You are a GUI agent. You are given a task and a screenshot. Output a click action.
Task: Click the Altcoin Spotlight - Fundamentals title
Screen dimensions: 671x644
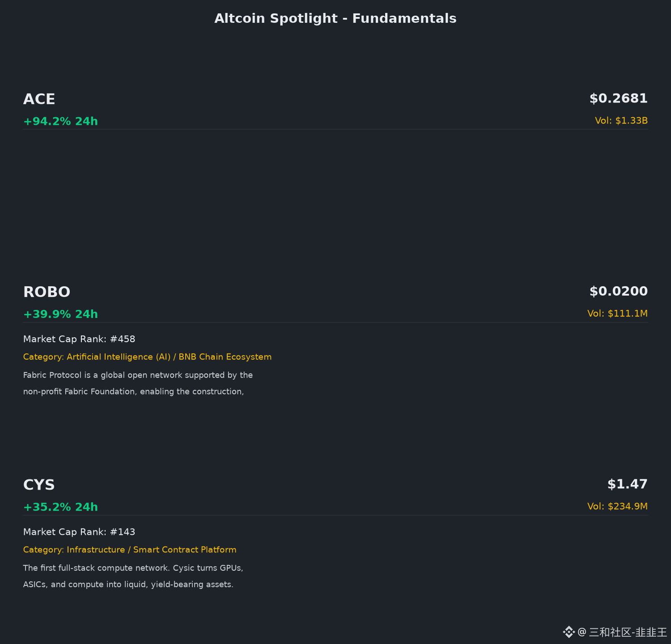click(x=335, y=18)
